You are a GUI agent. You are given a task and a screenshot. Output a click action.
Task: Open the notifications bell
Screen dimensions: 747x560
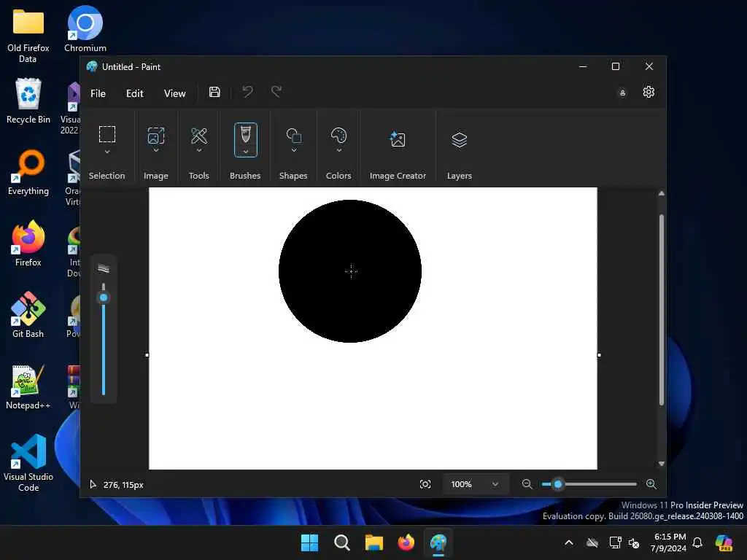pyautogui.click(x=697, y=542)
